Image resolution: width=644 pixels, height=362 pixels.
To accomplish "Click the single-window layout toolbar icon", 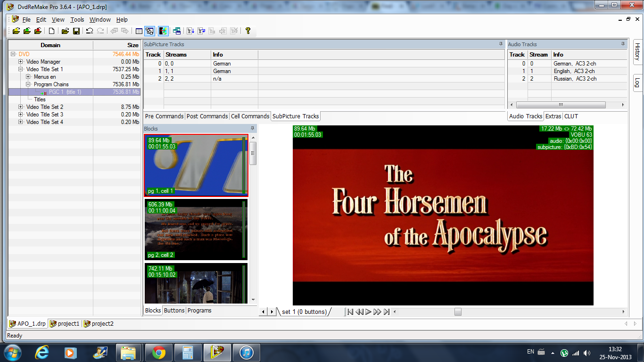I will (139, 31).
